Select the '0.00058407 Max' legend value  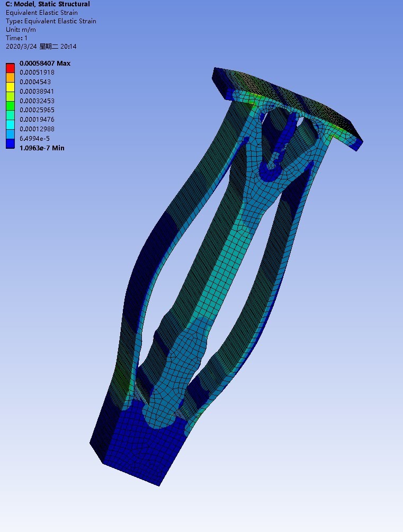(x=45, y=63)
